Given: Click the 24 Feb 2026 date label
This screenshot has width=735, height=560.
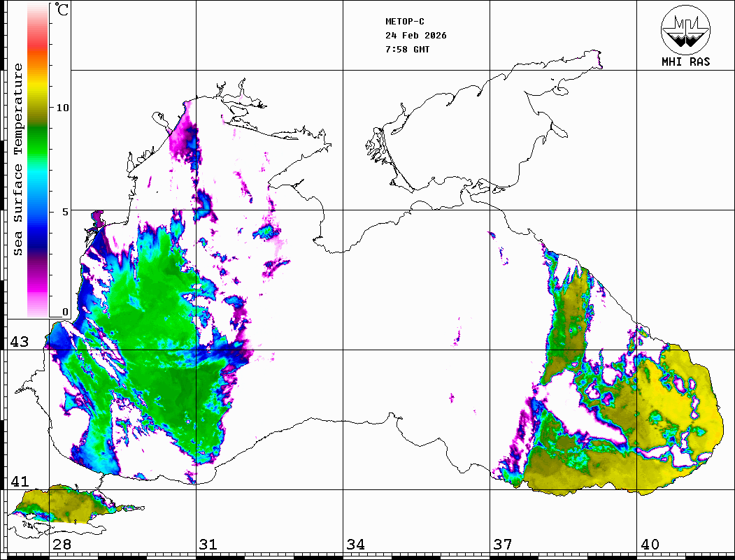Looking at the screenshot, I should click(416, 35).
